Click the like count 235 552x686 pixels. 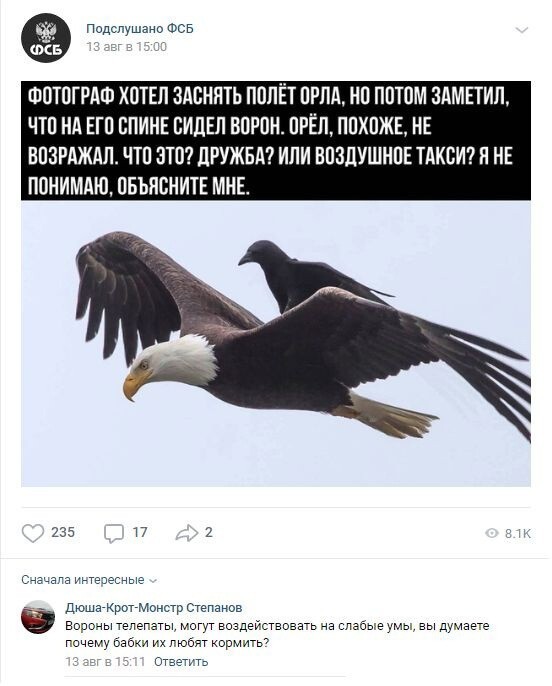click(x=63, y=532)
